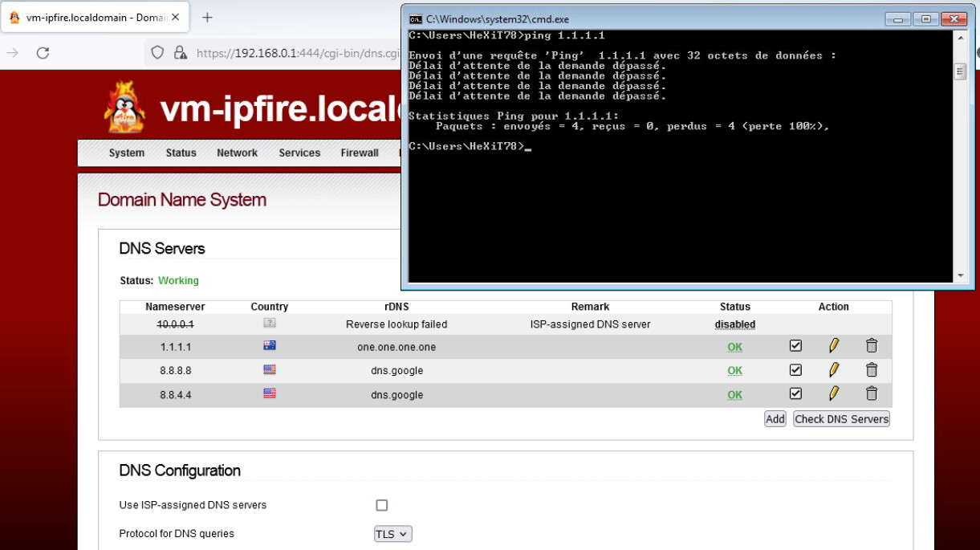Image resolution: width=980 pixels, height=550 pixels.
Task: Click the disabled status for 10.0.0.1
Action: pyautogui.click(x=735, y=324)
